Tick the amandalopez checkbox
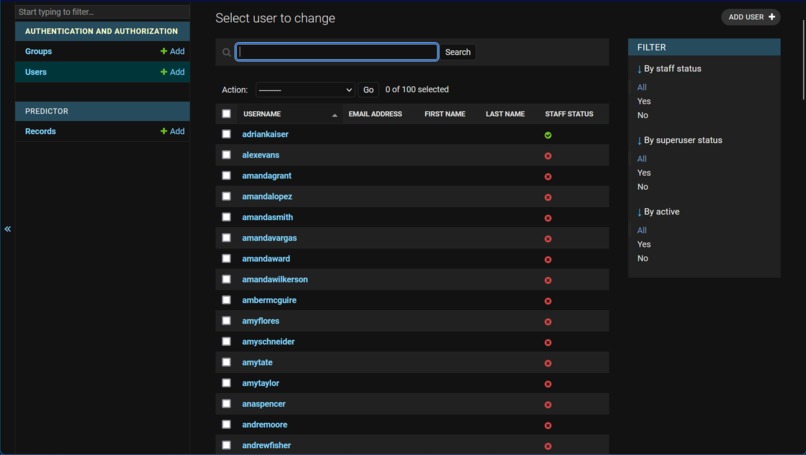This screenshot has height=455, width=806. (x=226, y=196)
